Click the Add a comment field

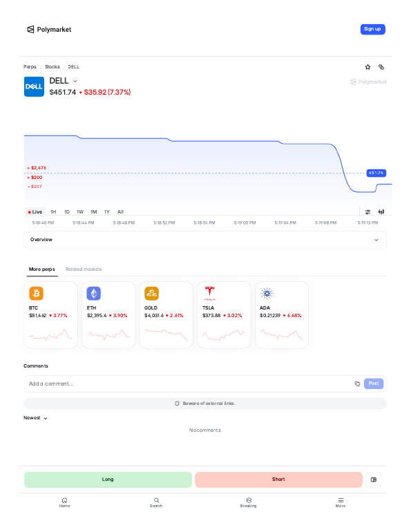point(205,383)
